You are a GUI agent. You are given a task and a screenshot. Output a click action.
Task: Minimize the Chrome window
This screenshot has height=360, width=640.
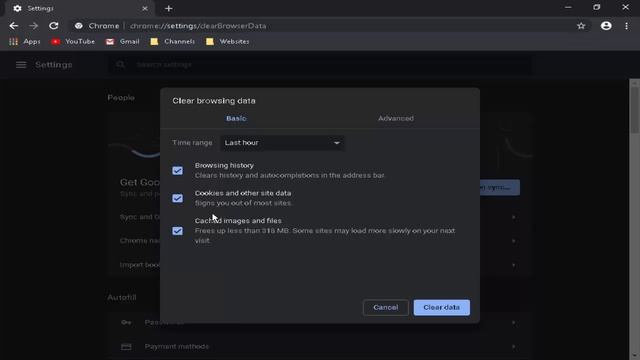point(568,7)
